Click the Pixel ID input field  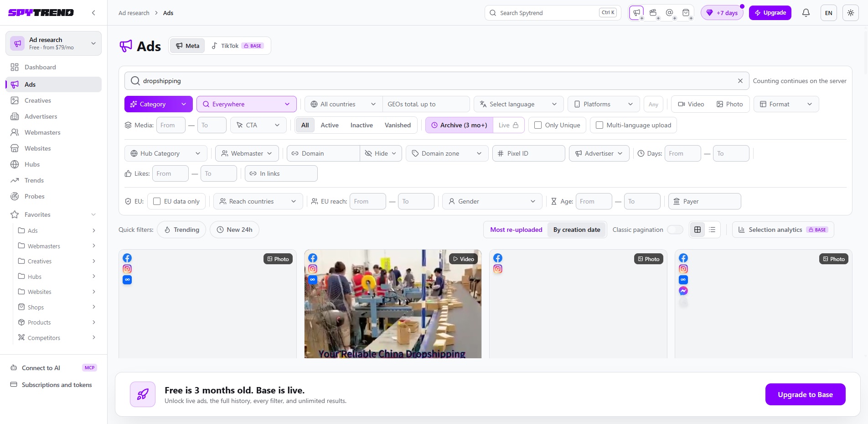[529, 153]
